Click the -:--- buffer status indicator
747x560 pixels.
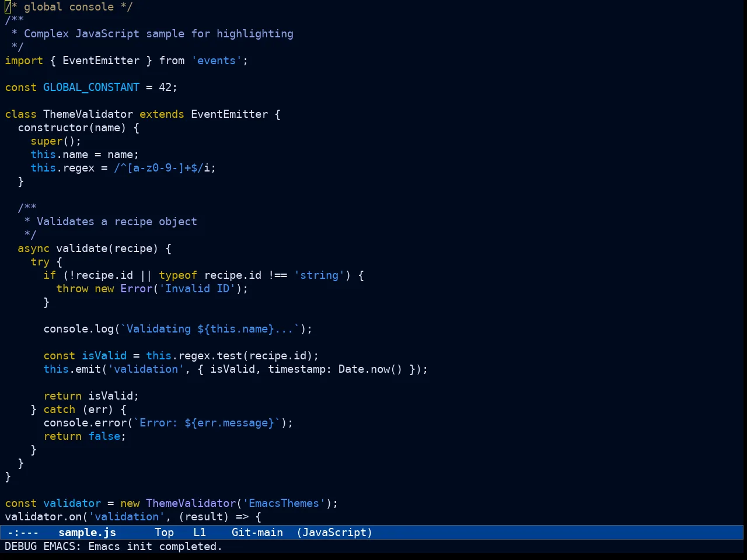[x=23, y=533]
